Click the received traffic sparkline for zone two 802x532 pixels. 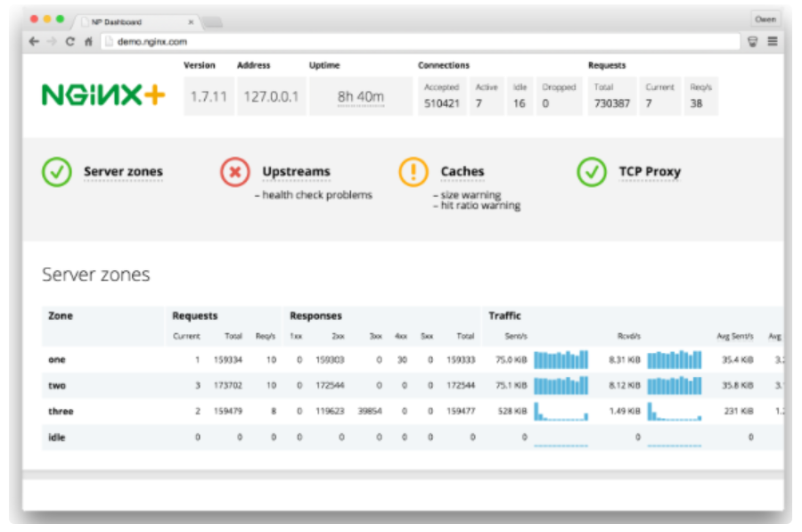coord(675,385)
